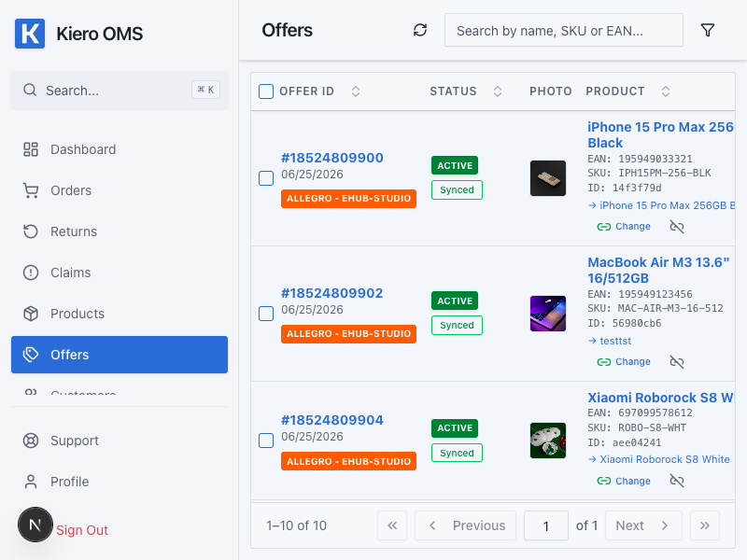Click the Kiero OMS logo icon
This screenshot has width=747, height=560.
[30, 34]
